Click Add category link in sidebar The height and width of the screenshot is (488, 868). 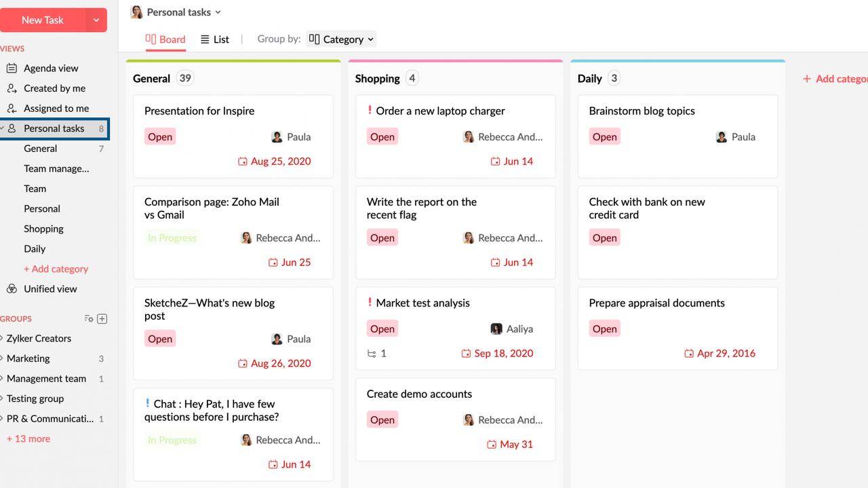click(x=56, y=269)
